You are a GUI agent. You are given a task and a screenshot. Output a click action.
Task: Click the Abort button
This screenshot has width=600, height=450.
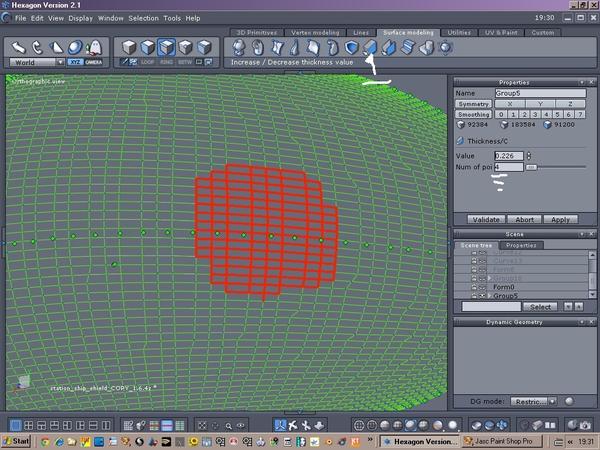pos(524,220)
